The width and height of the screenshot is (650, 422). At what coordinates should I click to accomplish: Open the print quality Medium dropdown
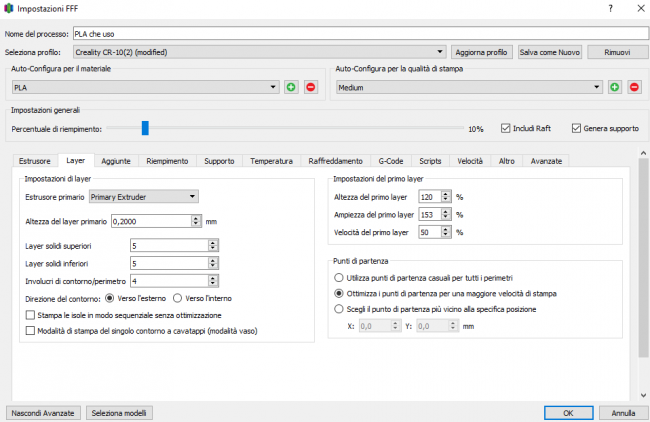pos(597,87)
